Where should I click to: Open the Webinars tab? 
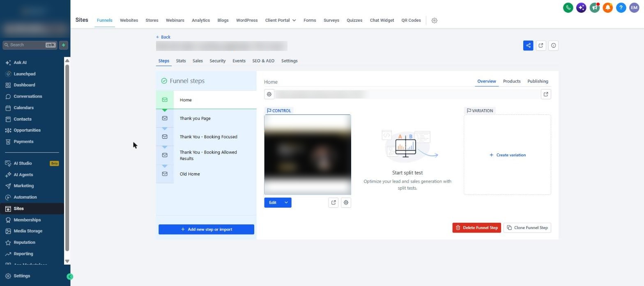175,20
